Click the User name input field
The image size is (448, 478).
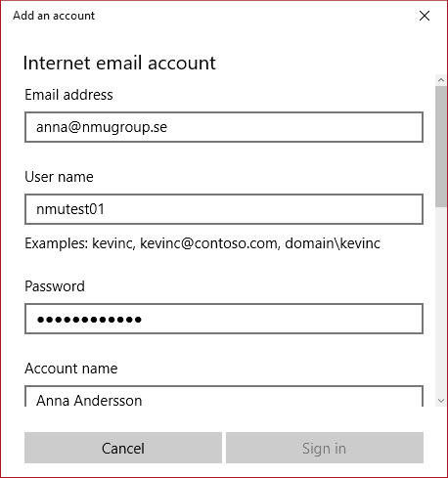(224, 209)
